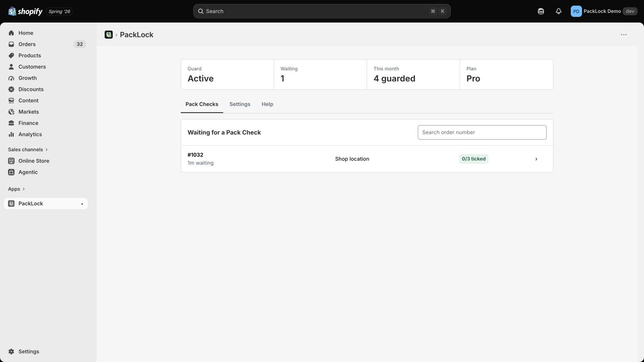Click the Customers person icon
The height and width of the screenshot is (362, 644).
11,67
